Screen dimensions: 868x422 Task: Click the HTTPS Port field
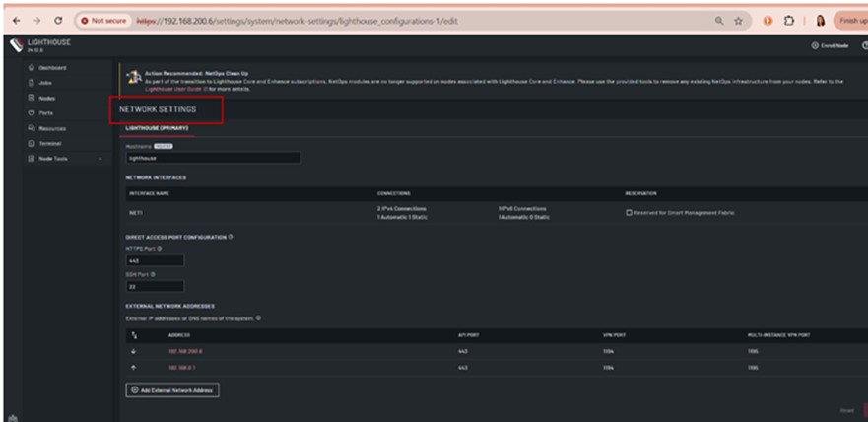[x=155, y=260]
